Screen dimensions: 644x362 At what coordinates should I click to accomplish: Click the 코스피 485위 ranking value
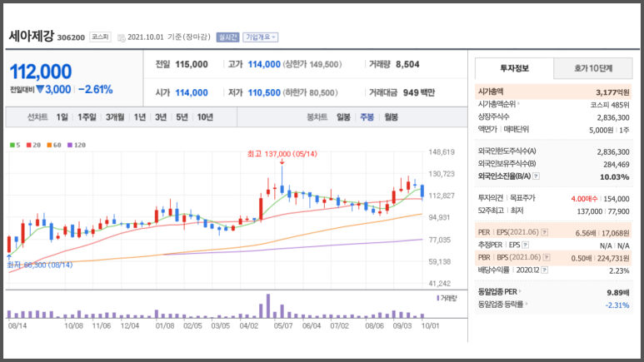click(610, 105)
